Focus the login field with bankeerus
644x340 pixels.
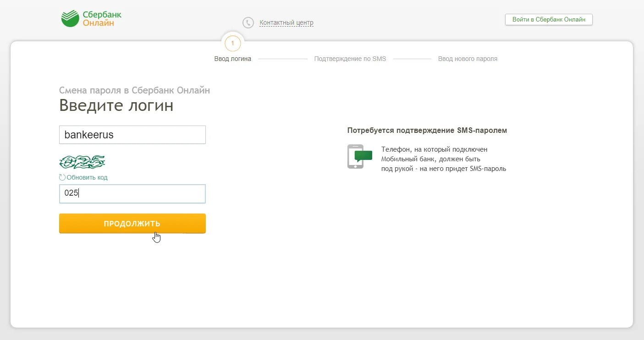tap(132, 135)
